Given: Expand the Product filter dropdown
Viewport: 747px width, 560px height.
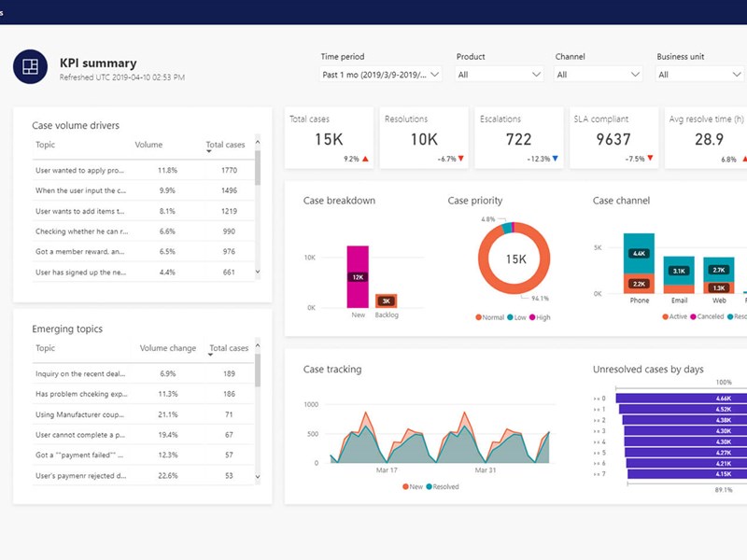Looking at the screenshot, I should [499, 75].
